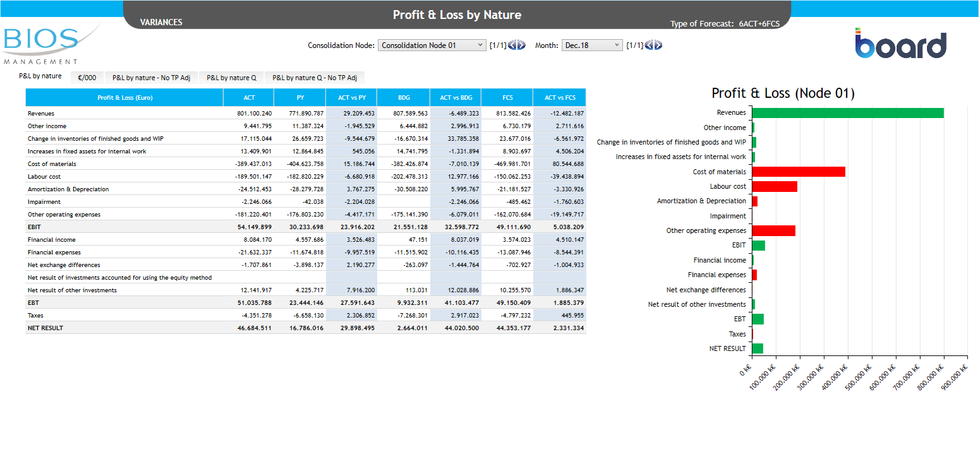Click next arrow beside the Month selector
The image size is (980, 452).
[x=658, y=45]
